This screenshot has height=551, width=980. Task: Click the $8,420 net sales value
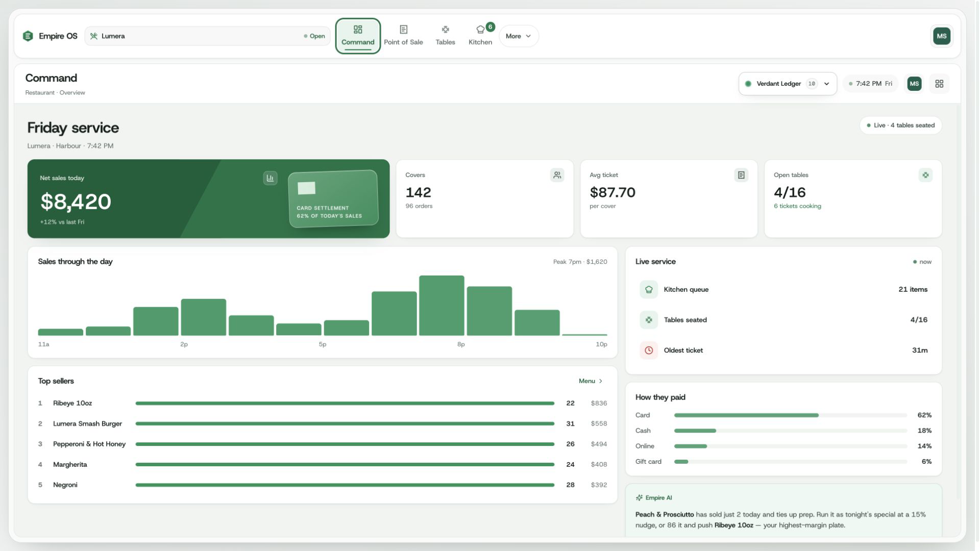(76, 202)
